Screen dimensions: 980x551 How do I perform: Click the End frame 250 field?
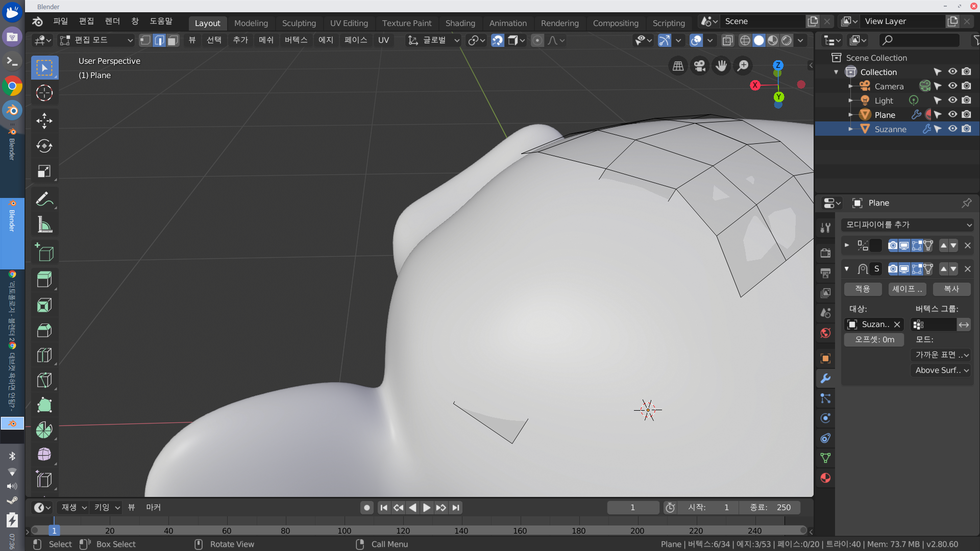click(x=770, y=508)
